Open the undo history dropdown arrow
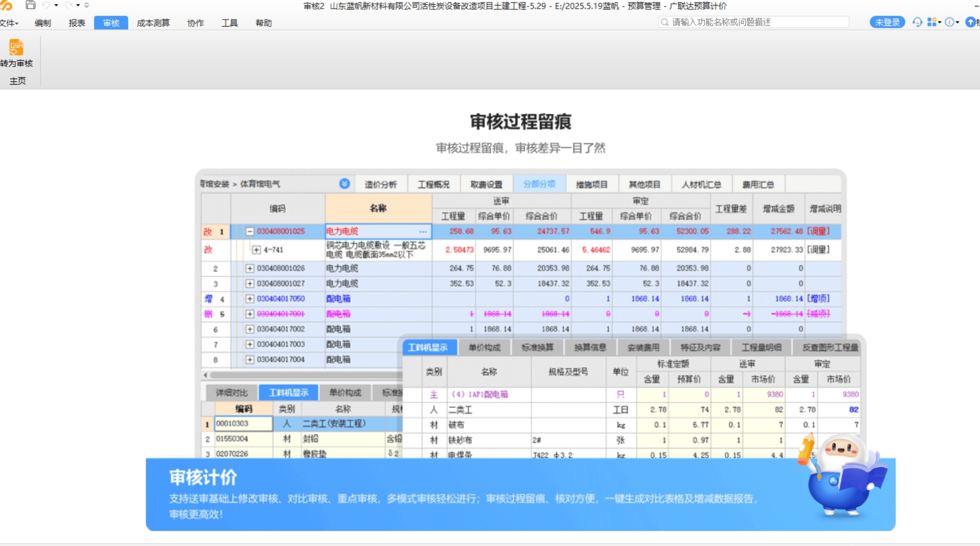This screenshot has width=980, height=546. pos(56,5)
